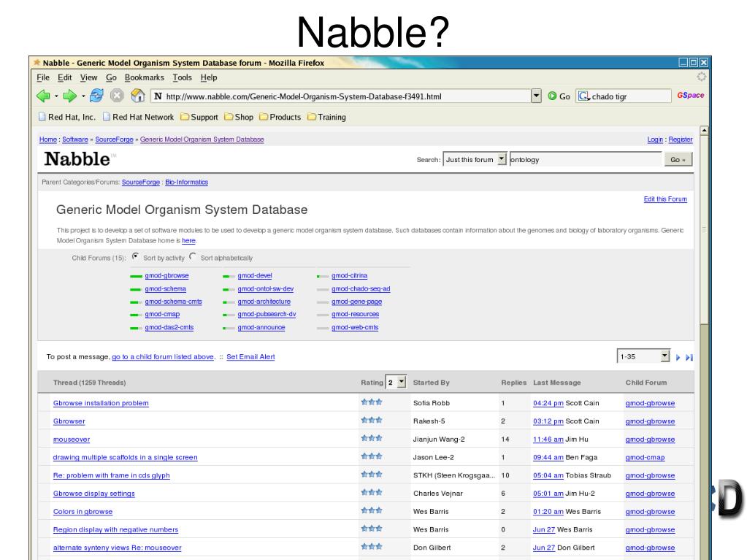Click the rating stars for the Gbrowser thread
Image resolution: width=747 pixels, height=560 pixels.
(x=372, y=421)
